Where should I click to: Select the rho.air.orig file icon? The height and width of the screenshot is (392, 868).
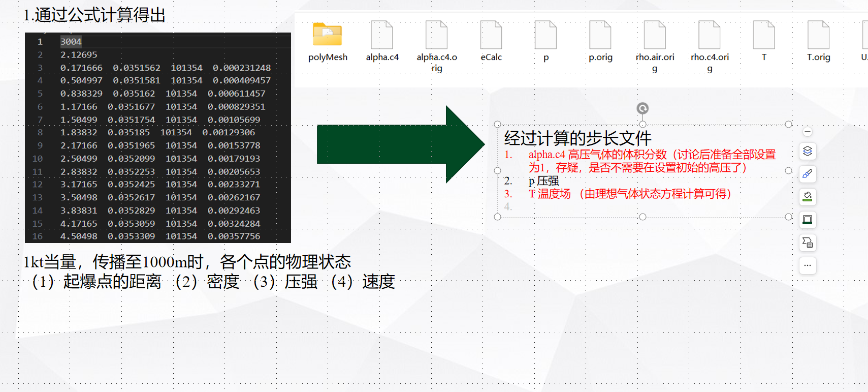click(x=655, y=35)
